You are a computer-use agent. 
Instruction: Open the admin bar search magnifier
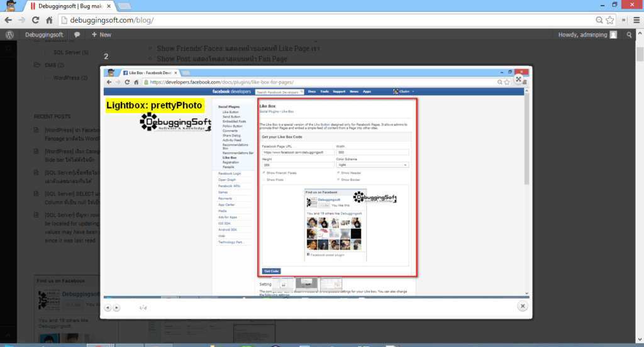click(629, 35)
